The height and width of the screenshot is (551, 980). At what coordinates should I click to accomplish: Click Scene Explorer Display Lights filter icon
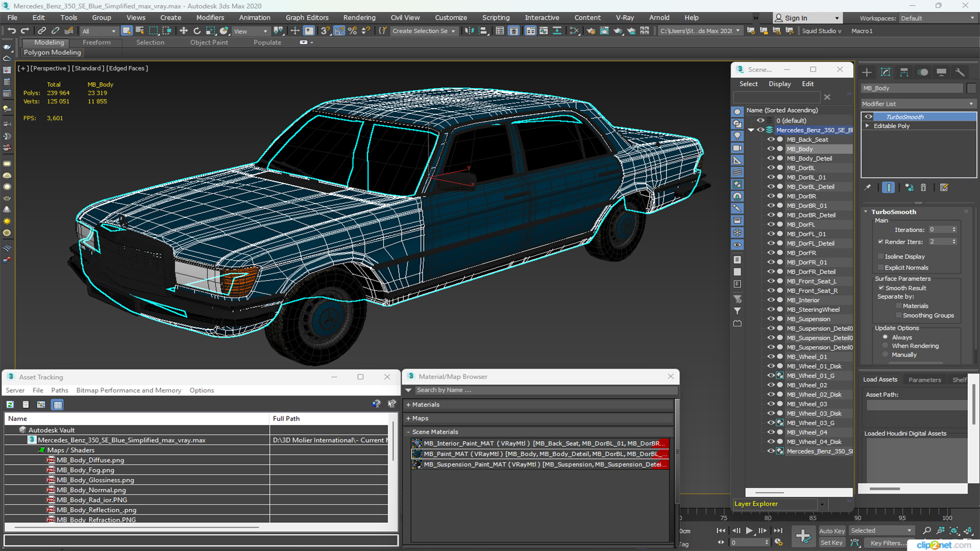pos(738,136)
